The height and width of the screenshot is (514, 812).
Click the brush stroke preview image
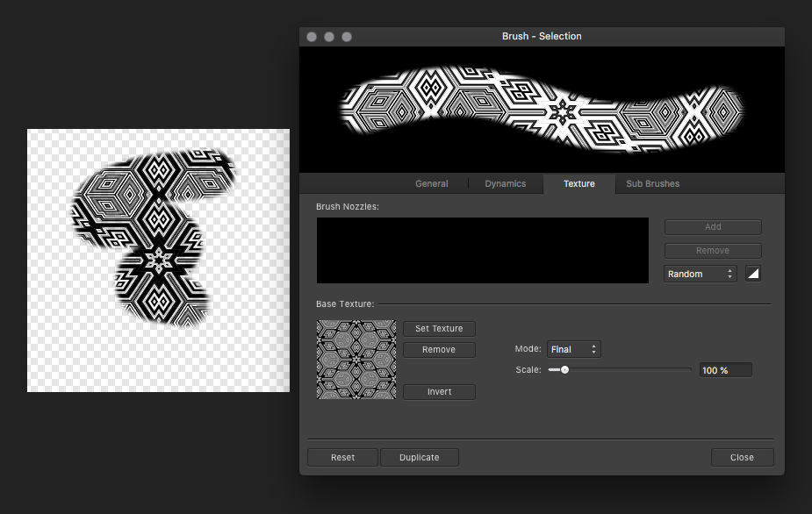click(x=542, y=109)
